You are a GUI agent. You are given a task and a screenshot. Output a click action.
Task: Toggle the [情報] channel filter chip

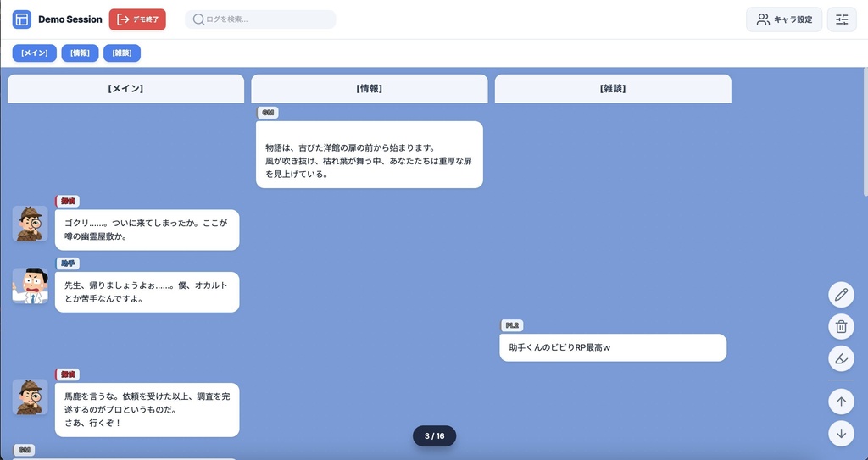[x=80, y=53]
